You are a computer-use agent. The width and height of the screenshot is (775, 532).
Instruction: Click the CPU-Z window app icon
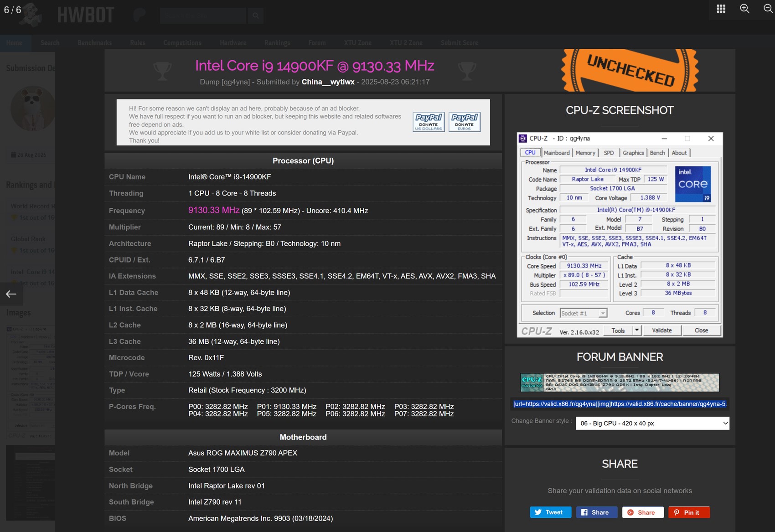523,139
